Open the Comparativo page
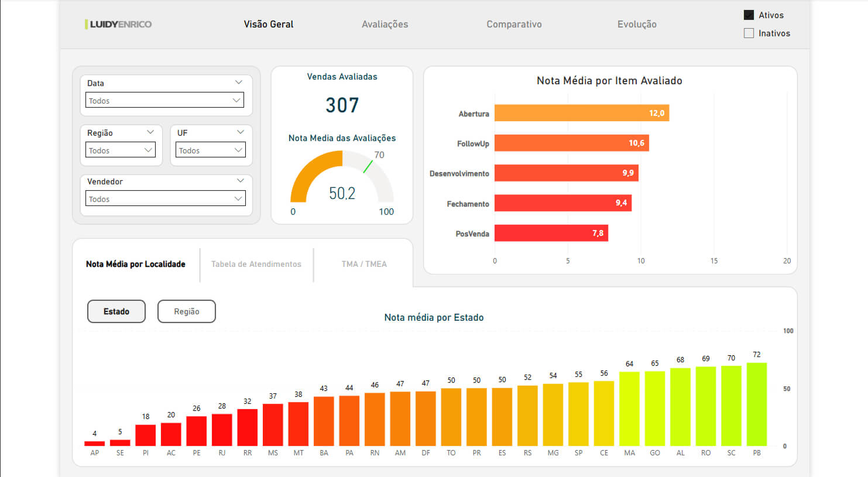Viewport: 868px width, 477px height. click(x=514, y=24)
